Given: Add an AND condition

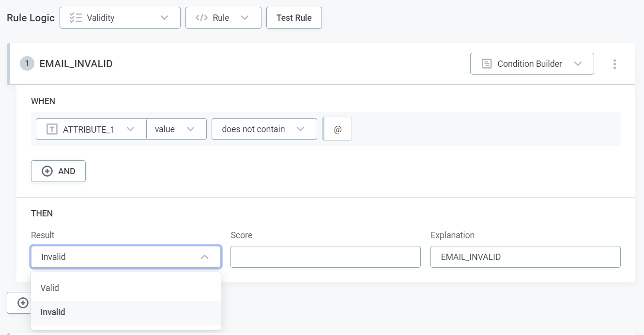Looking at the screenshot, I should [58, 171].
